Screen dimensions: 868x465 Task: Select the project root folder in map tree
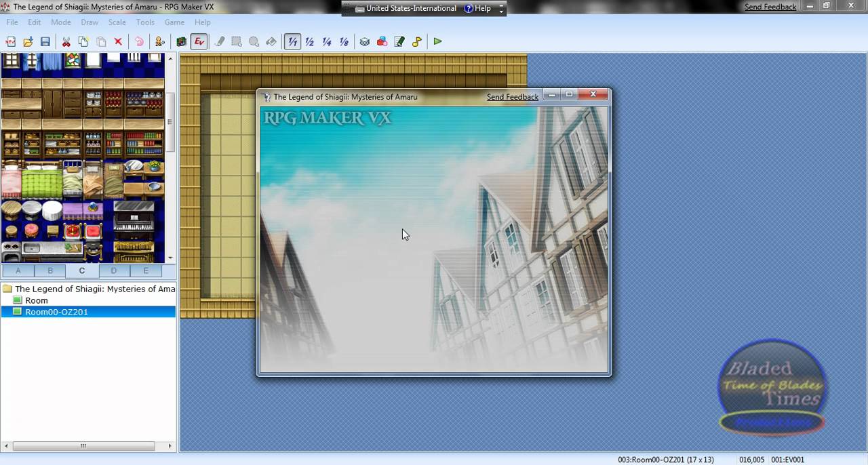[89, 289]
